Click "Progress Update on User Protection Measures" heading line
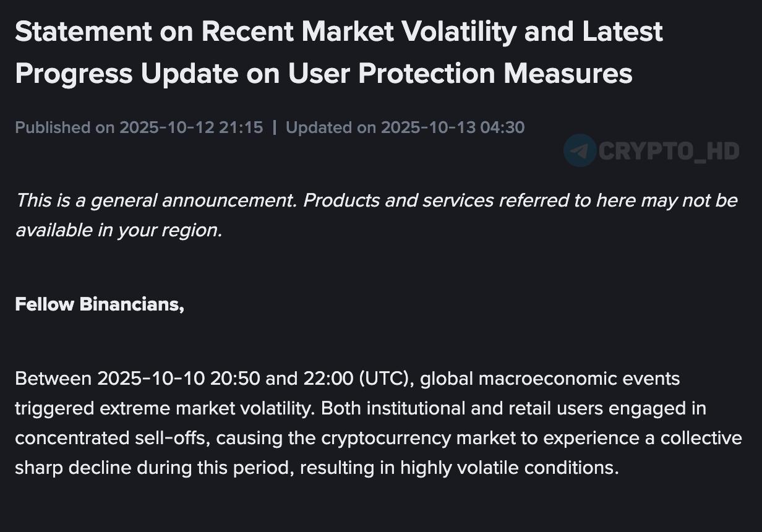The height and width of the screenshot is (532, 762). [323, 74]
